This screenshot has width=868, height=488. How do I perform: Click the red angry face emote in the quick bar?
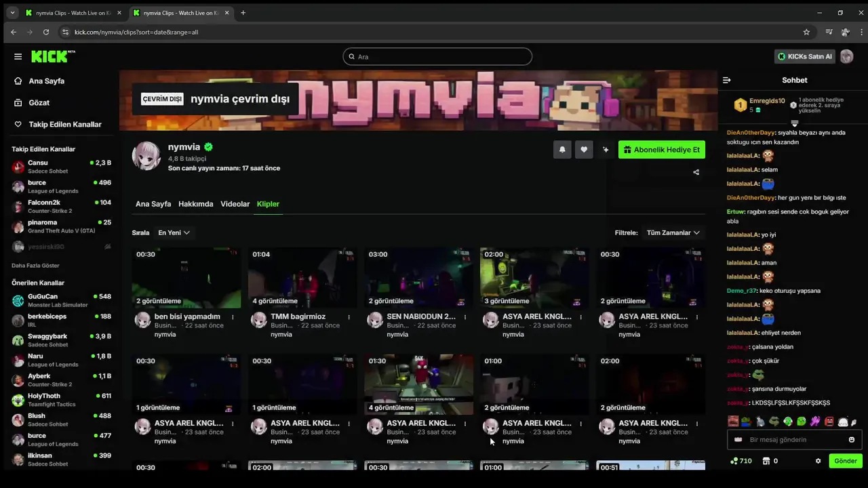[x=829, y=422]
